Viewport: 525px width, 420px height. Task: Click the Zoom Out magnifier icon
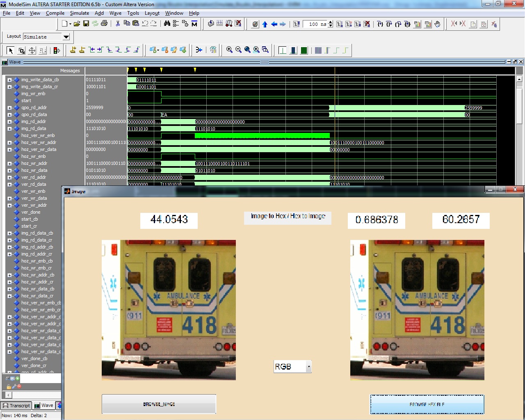(238, 50)
